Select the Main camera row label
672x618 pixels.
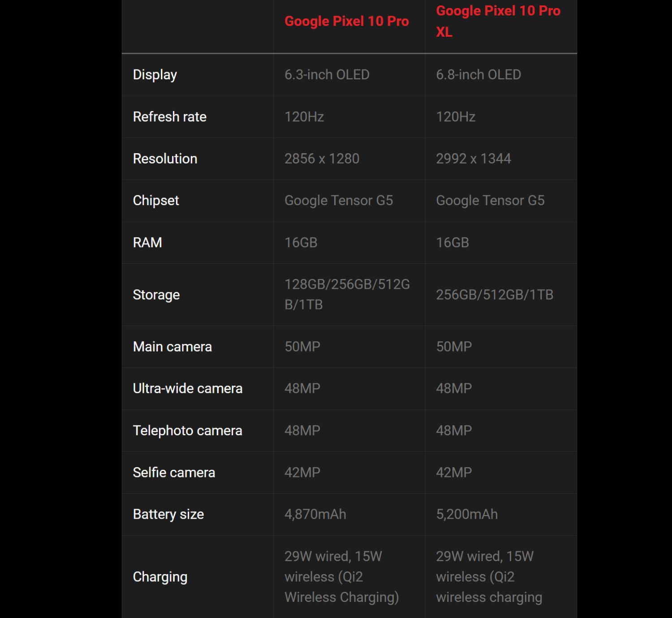coord(172,347)
